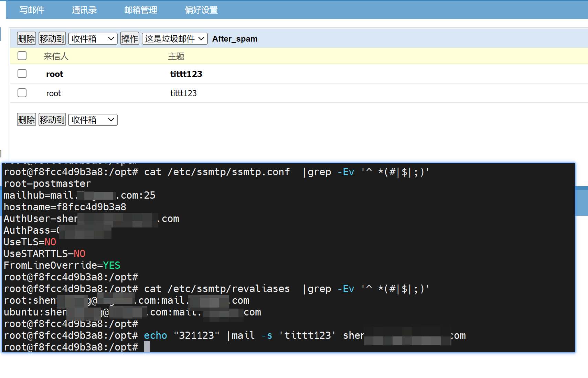Sort by the 主题 column header
This screenshot has width=588, height=378.
176,56
